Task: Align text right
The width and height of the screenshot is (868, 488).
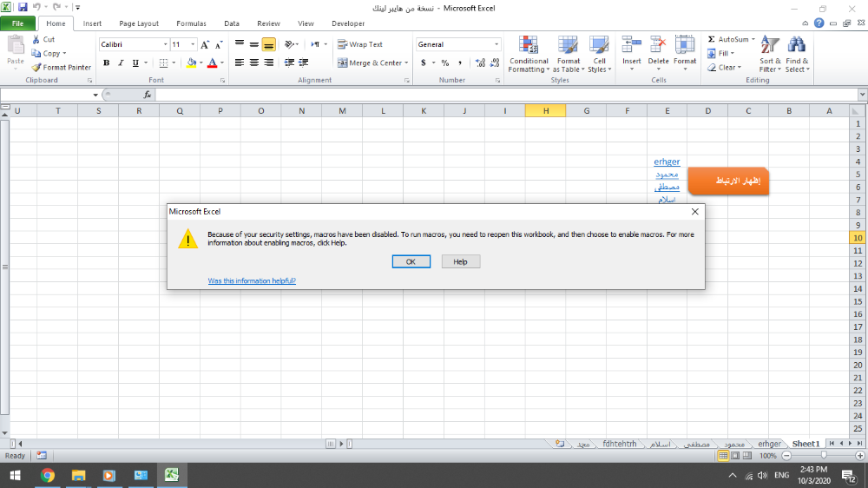Action: click(268, 63)
